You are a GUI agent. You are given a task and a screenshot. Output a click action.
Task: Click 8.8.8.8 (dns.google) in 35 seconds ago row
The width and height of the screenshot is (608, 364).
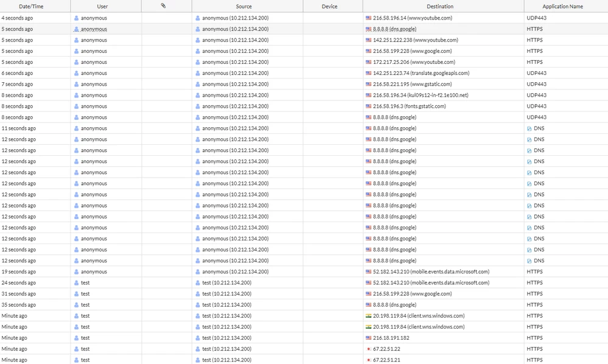[394, 305]
